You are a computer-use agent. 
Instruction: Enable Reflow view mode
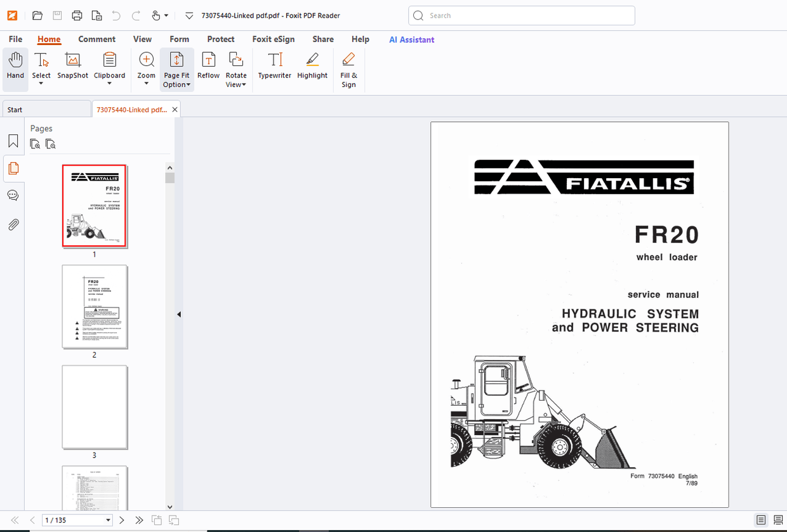coord(208,67)
